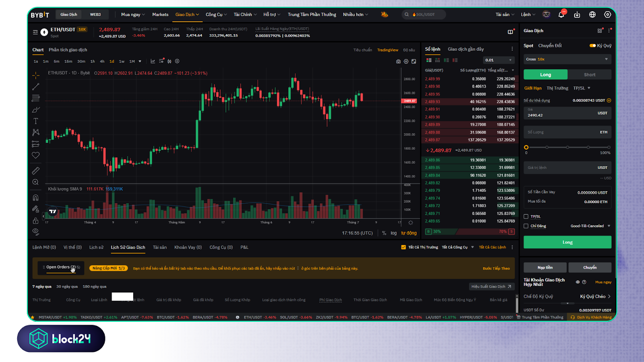Switch to Giao dịch gần đây tab
This screenshot has height=362, width=644.
point(466,49)
